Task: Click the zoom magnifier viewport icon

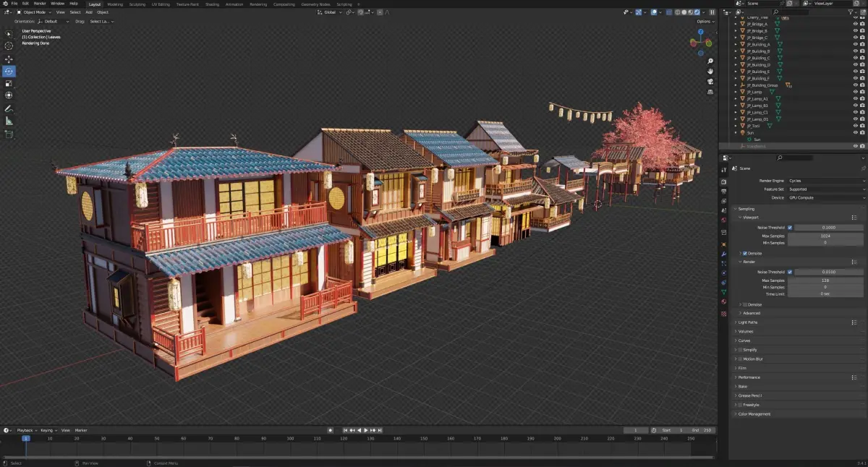Action: pos(710,61)
